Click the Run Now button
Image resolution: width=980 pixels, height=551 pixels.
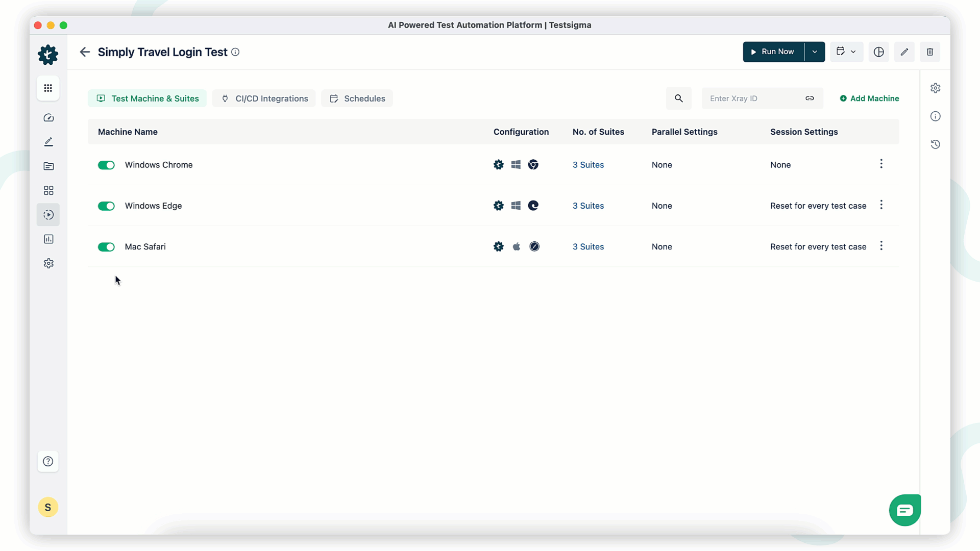tap(773, 52)
